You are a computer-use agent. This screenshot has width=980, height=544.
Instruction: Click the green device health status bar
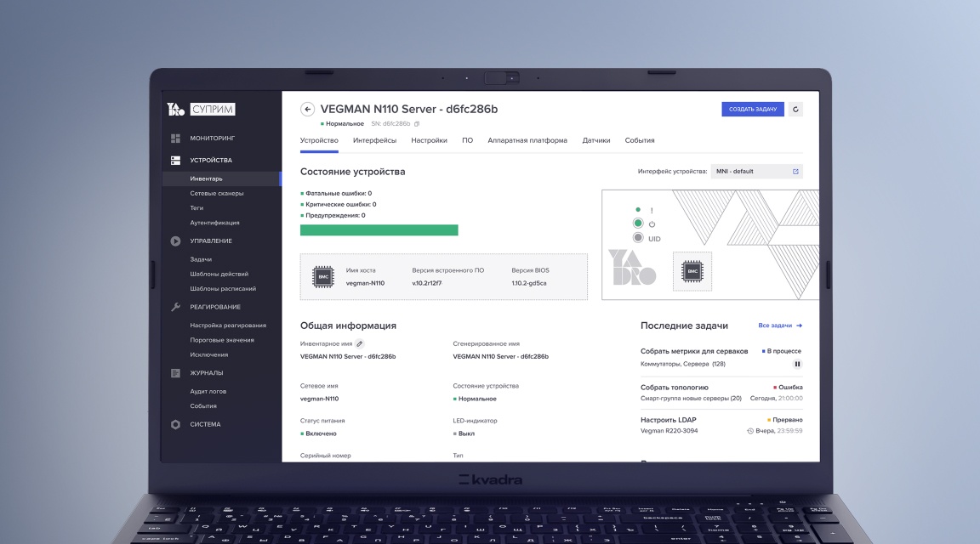point(379,230)
